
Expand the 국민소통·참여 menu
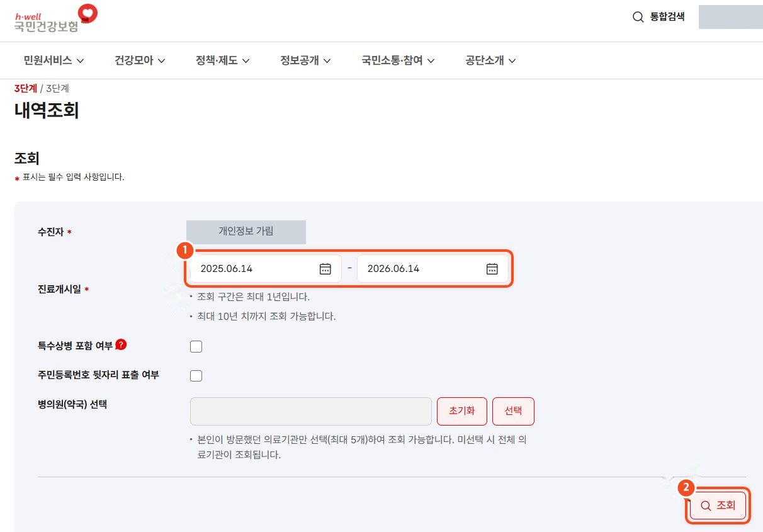pos(398,61)
